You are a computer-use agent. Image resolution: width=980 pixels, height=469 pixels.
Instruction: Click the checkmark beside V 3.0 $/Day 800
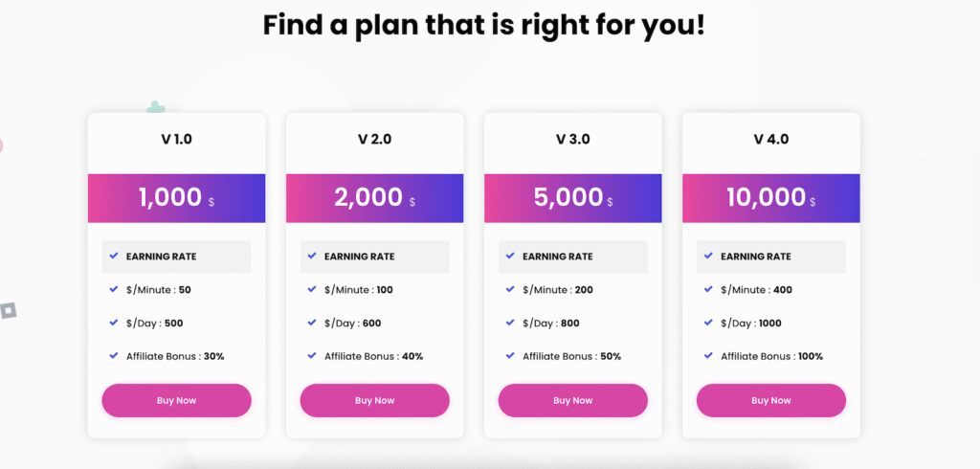[x=510, y=323]
